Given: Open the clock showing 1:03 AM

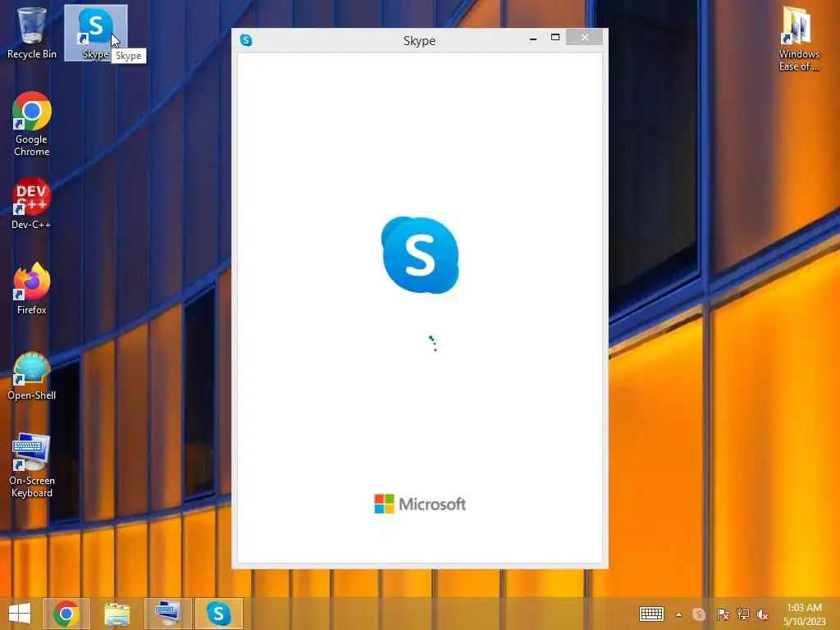Looking at the screenshot, I should (x=804, y=614).
